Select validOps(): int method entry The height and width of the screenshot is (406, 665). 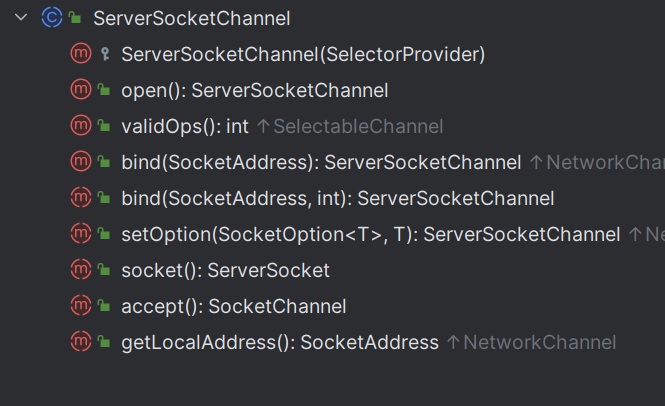[185, 127]
